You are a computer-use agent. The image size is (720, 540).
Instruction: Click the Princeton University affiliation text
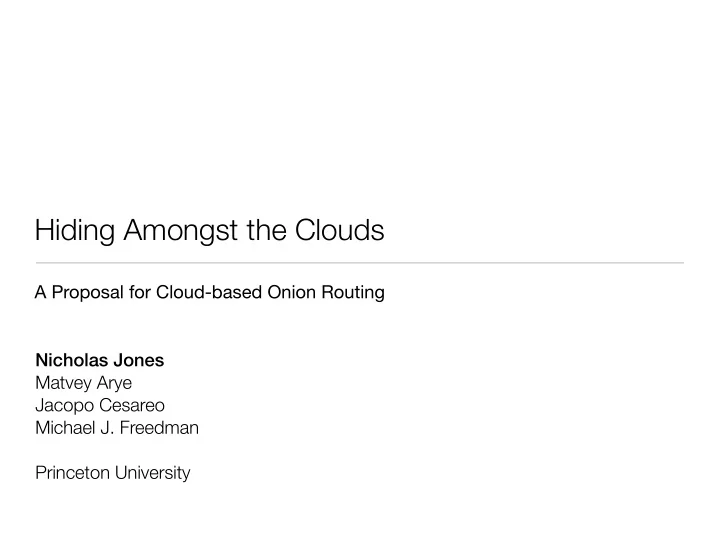pyautogui.click(x=112, y=473)
